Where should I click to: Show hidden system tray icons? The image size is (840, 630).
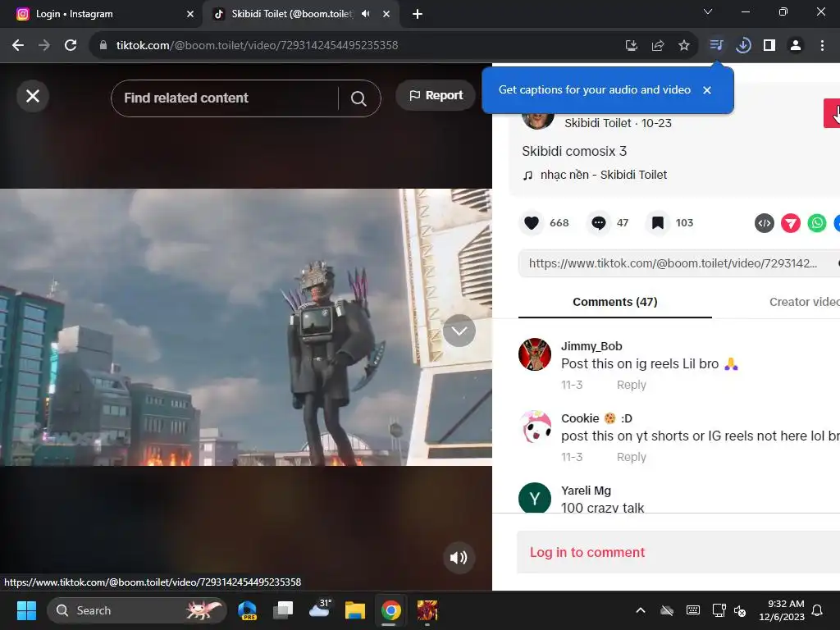(x=640, y=610)
